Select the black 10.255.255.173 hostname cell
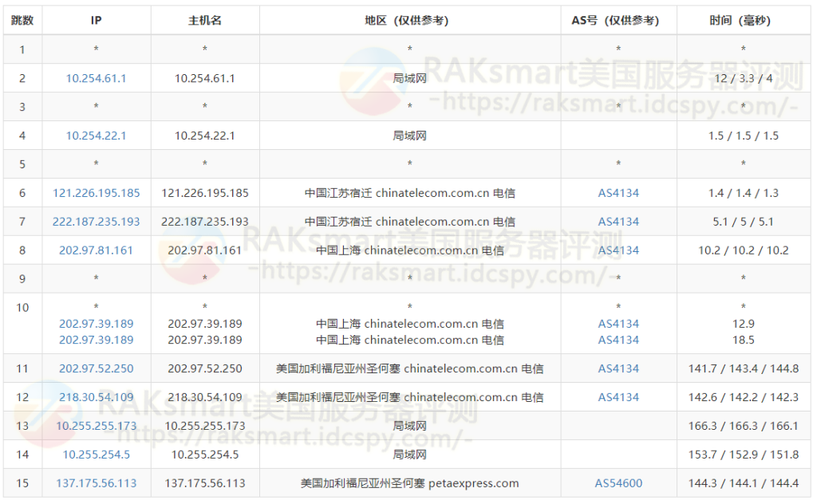 coord(205,425)
